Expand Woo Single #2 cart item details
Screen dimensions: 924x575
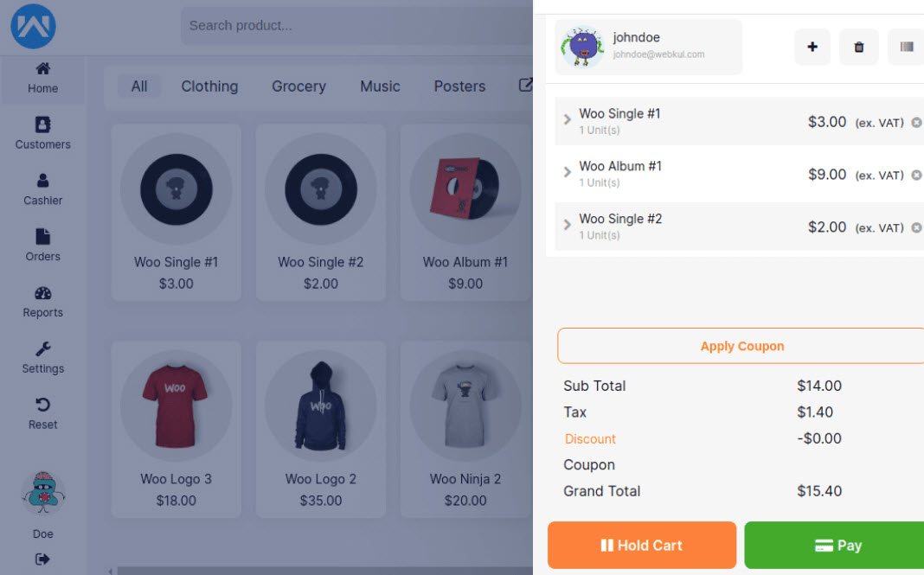point(568,225)
